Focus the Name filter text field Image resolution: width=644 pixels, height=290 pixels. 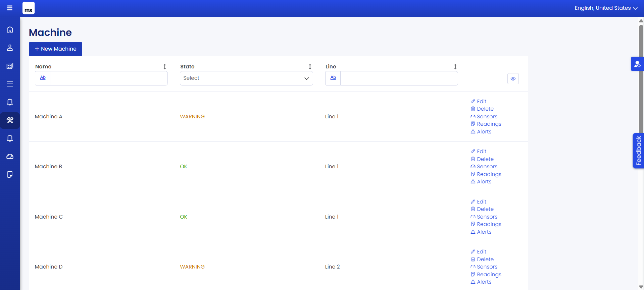109,78
